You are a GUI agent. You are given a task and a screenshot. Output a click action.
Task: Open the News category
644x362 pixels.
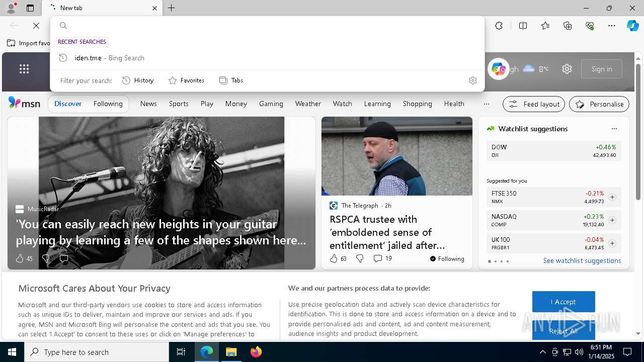point(148,104)
